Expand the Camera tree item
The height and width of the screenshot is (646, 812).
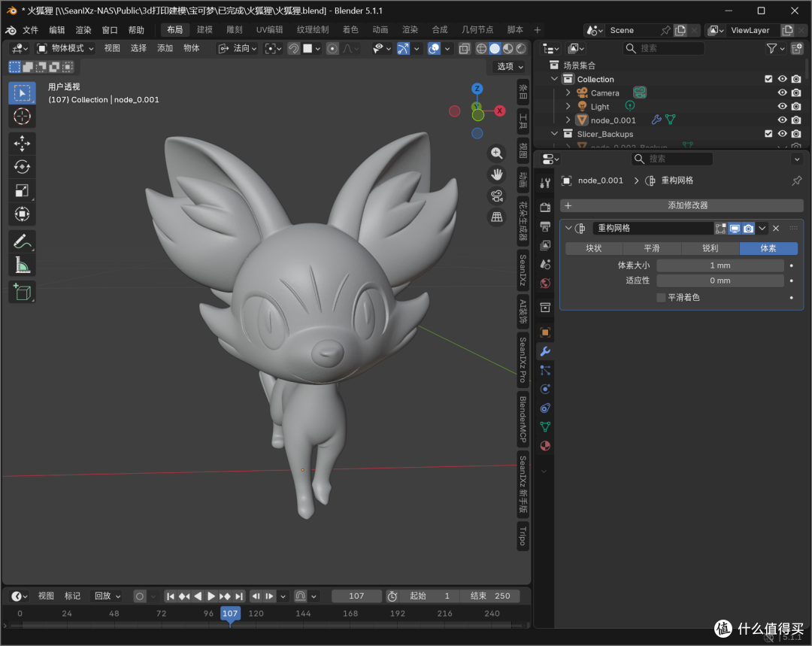568,93
